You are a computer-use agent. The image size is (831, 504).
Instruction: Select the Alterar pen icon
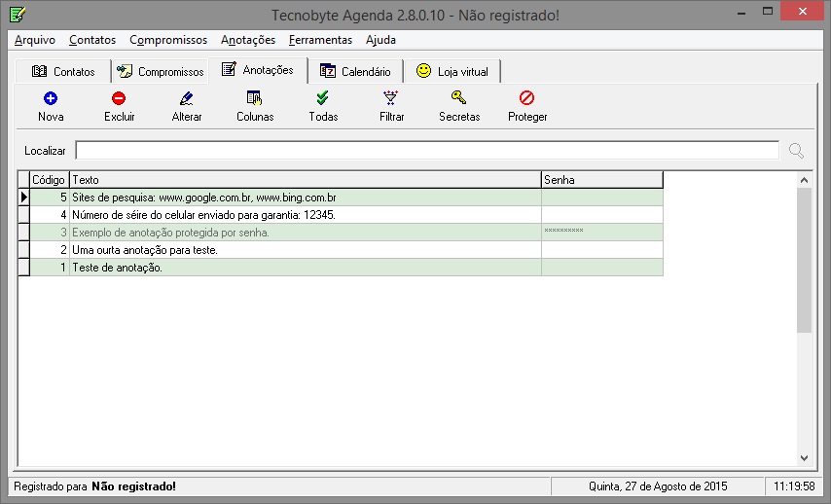[187, 98]
